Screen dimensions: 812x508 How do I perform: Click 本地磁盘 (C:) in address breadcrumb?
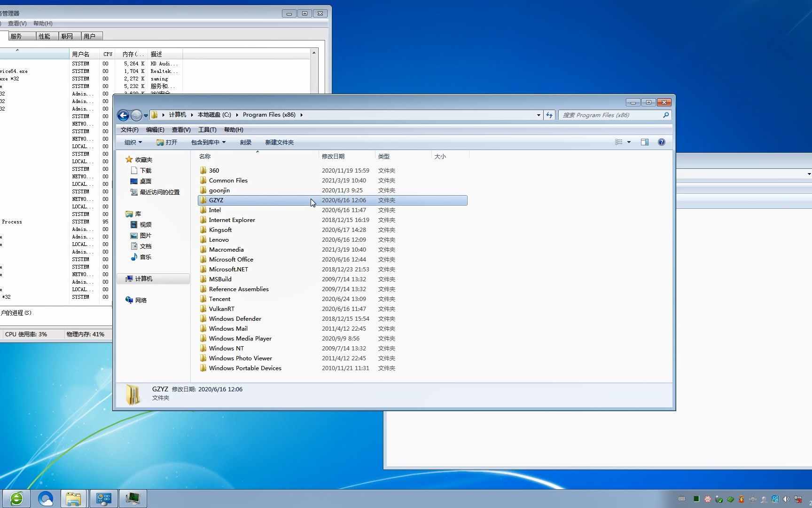[x=214, y=115]
